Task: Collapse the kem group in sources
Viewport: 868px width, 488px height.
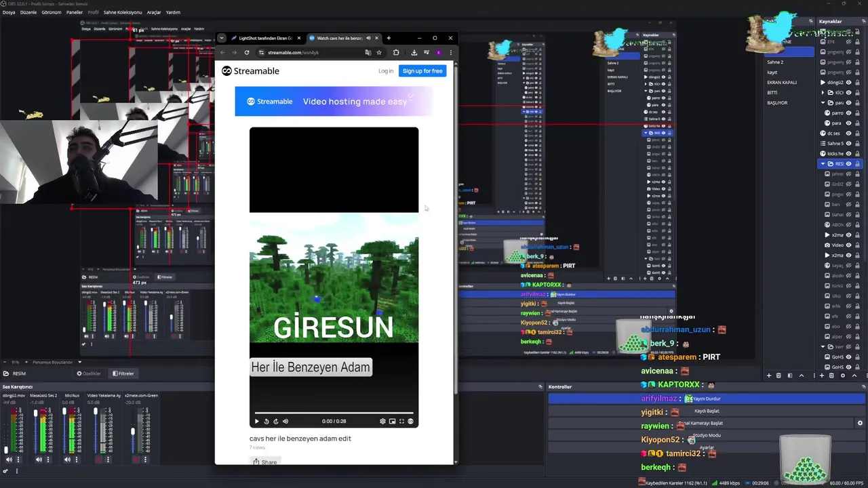Action: pos(823,347)
